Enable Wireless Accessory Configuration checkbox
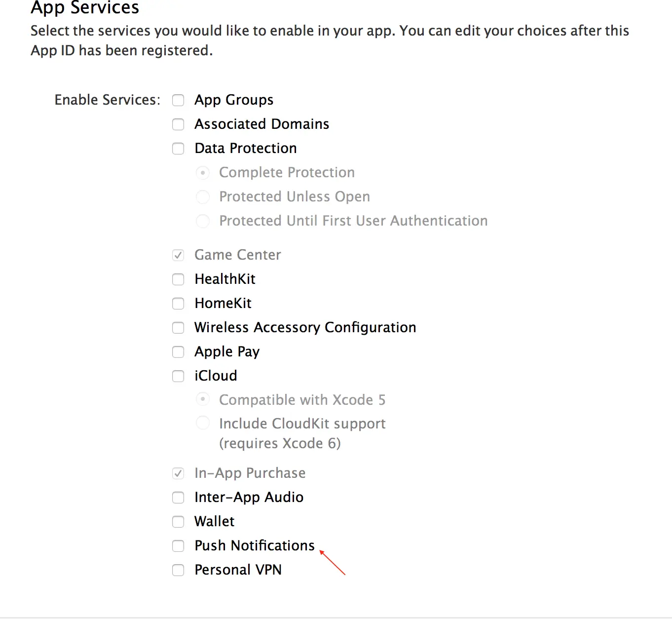 [178, 328]
